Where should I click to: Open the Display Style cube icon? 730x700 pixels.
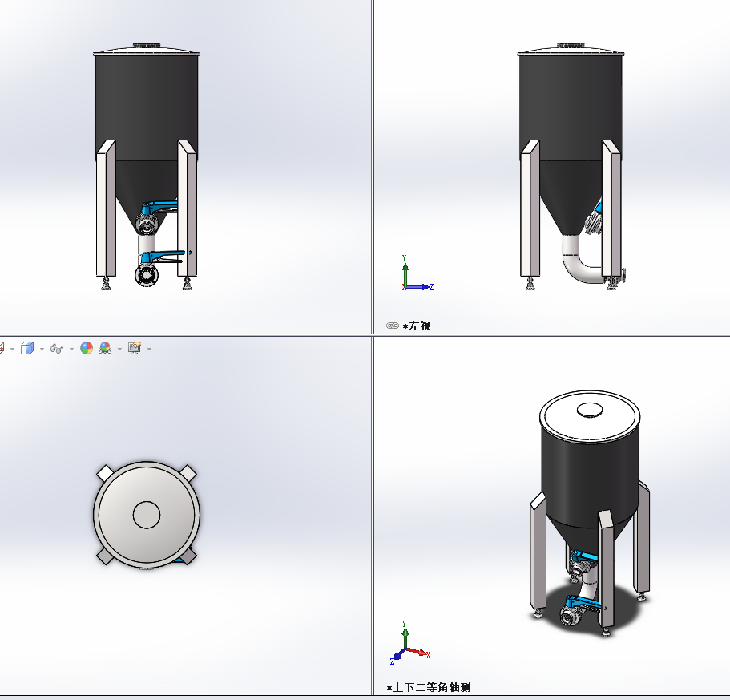(27, 348)
